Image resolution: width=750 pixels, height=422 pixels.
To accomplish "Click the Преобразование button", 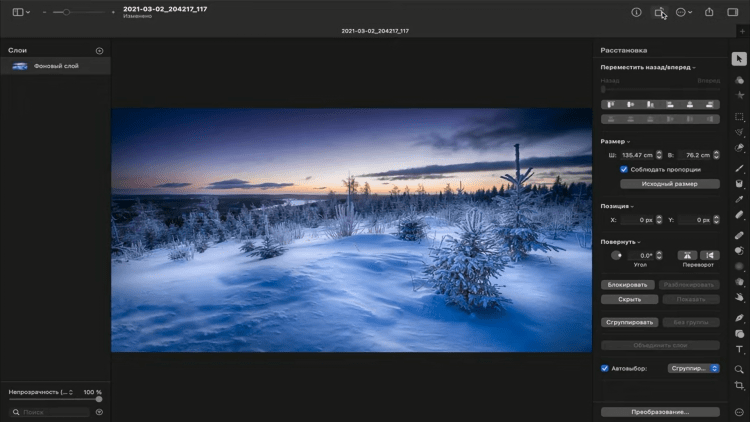I will click(x=659, y=411).
